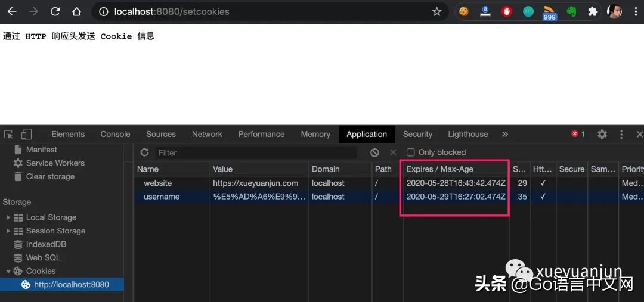The image size is (644, 302).
Task: Switch to the Security tab
Action: click(x=417, y=134)
